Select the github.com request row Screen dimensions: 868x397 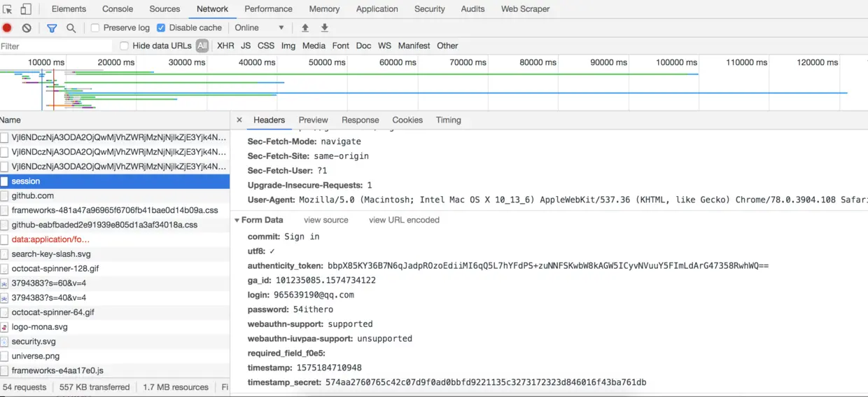115,196
